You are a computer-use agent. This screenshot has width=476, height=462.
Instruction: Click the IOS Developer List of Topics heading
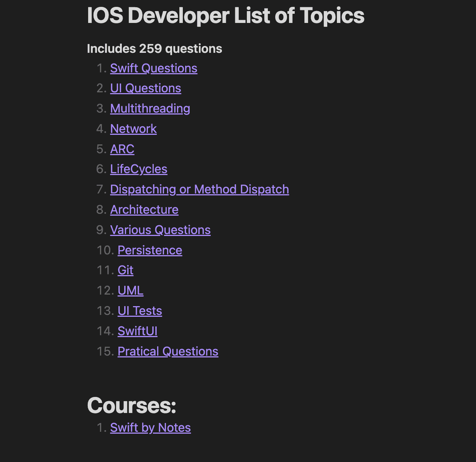pyautogui.click(x=225, y=16)
